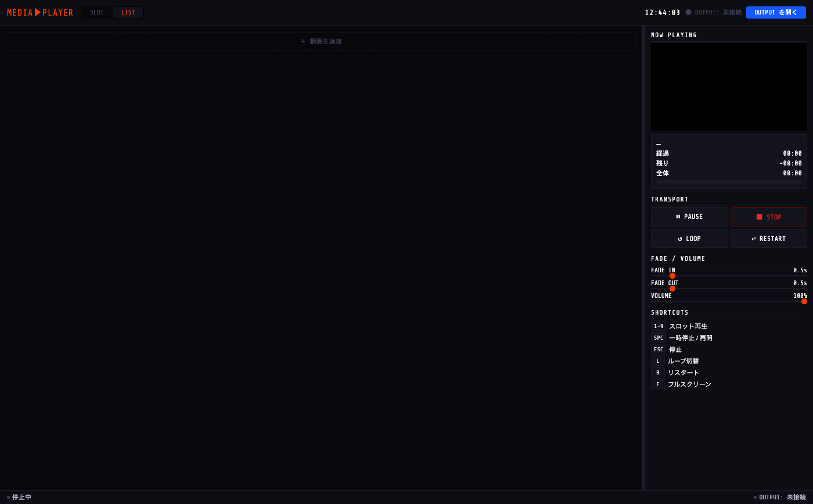Click the フルスクリーン shortcut label
The height and width of the screenshot is (504, 813).
(x=689, y=384)
